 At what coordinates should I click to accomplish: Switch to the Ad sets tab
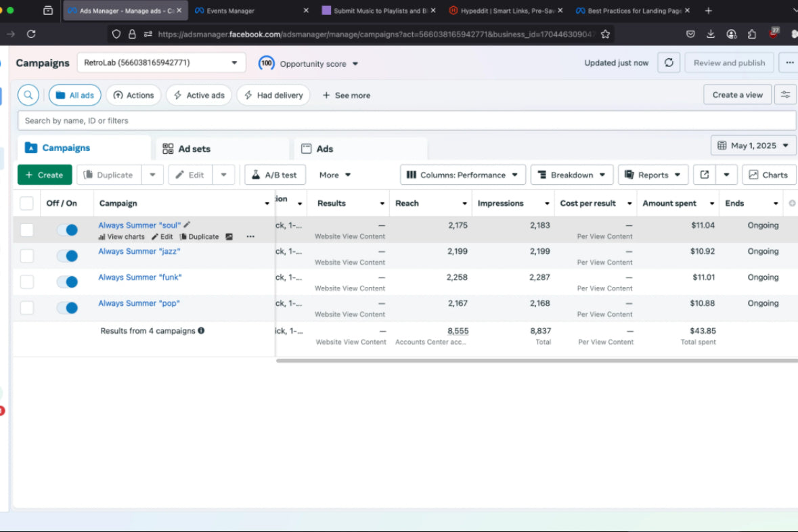coord(223,149)
